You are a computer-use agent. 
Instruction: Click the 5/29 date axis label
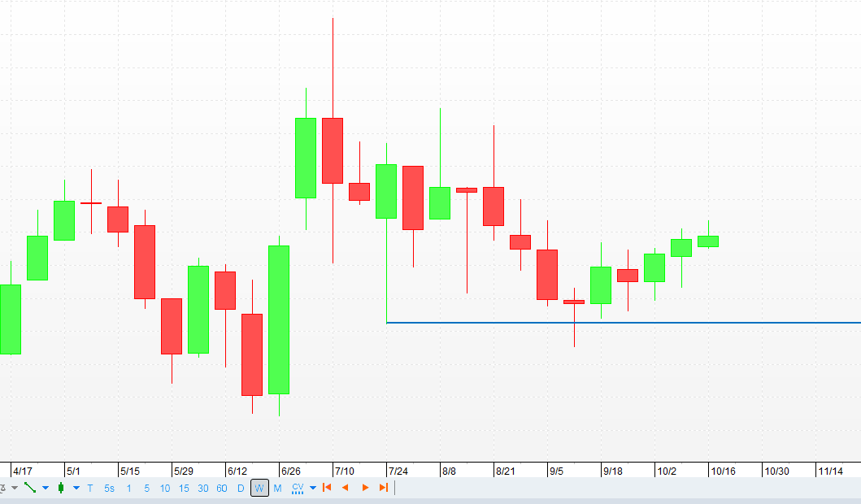[x=184, y=471]
